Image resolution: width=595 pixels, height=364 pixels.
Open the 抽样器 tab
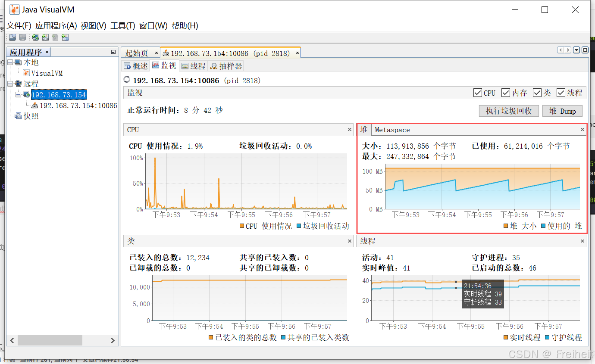(226, 66)
